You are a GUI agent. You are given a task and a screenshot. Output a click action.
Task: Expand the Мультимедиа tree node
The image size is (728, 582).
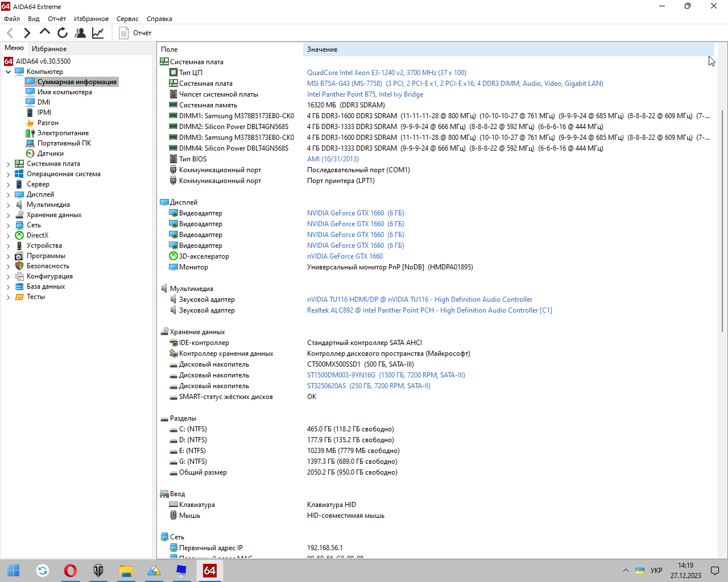pyautogui.click(x=8, y=205)
